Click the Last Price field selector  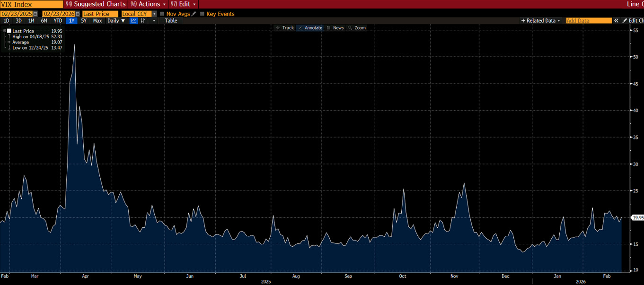coord(100,14)
